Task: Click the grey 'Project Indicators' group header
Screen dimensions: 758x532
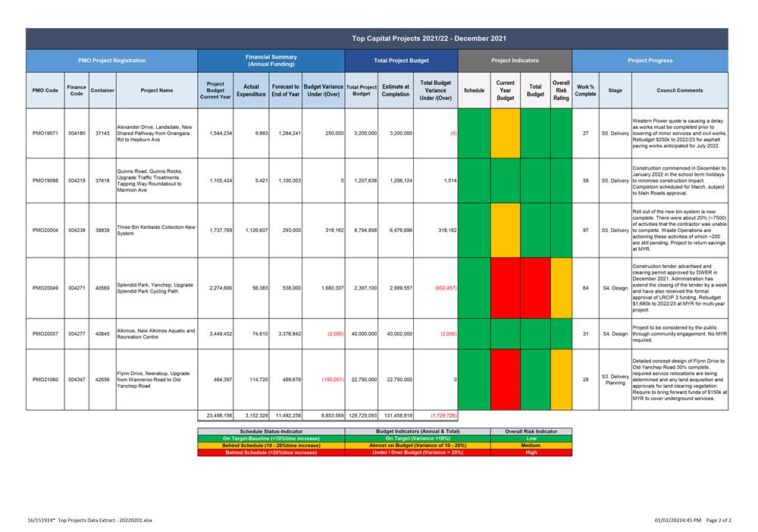Action: click(515, 61)
